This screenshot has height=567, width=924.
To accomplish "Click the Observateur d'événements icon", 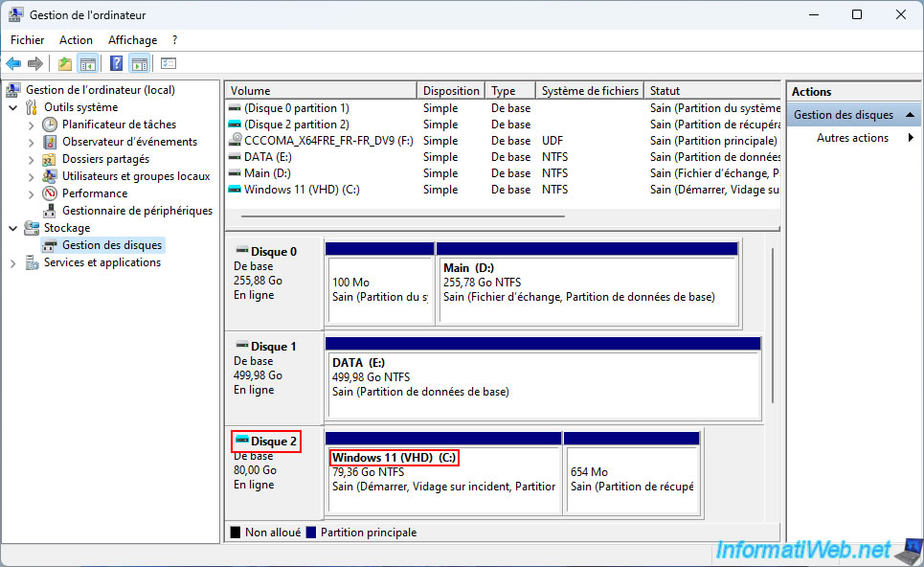I will (x=50, y=142).
